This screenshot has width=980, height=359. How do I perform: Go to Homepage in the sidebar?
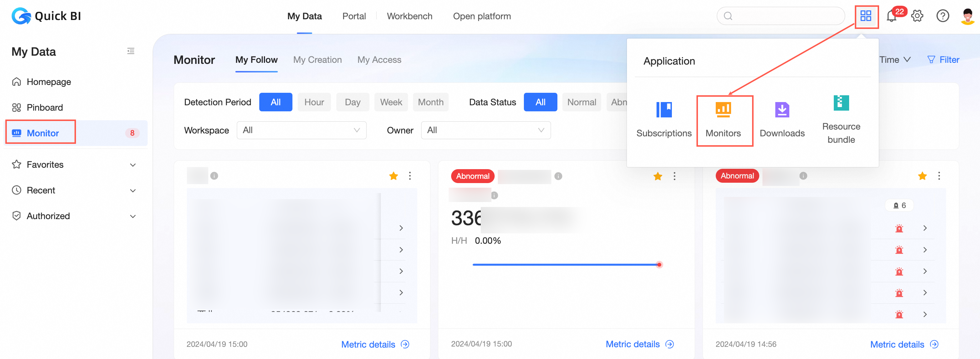click(75, 81)
